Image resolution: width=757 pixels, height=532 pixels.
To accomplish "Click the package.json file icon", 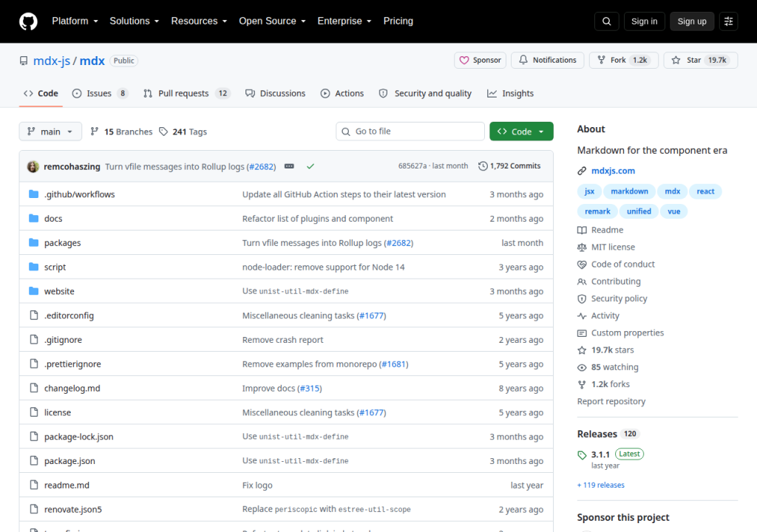I will point(34,460).
